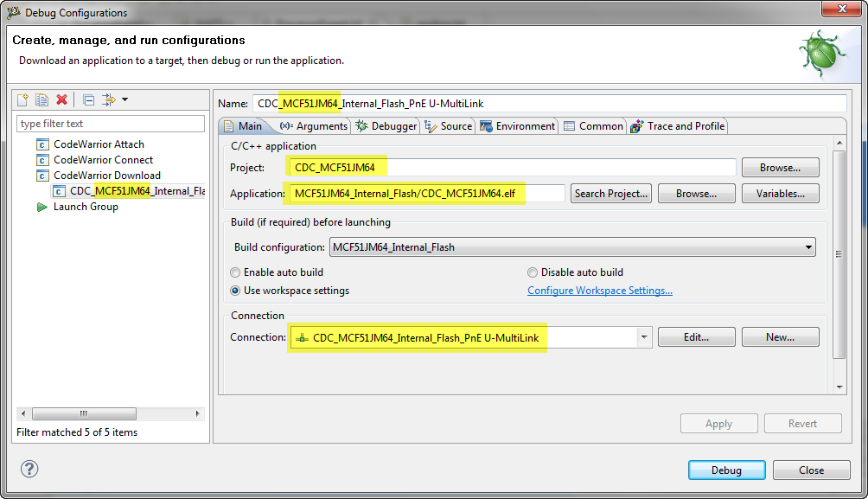Open the filter toolbar dropdown arrow

(124, 99)
